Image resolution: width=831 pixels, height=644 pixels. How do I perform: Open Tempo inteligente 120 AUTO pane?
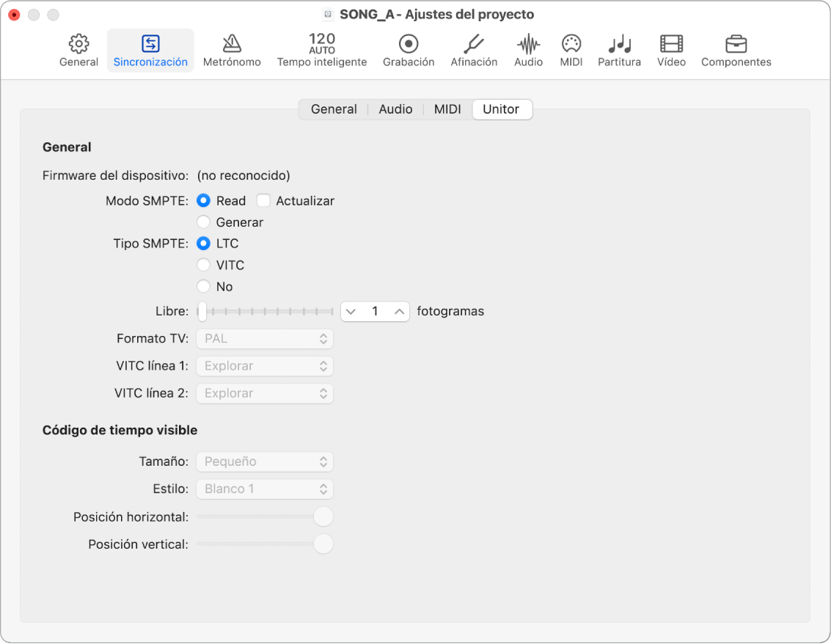click(x=322, y=51)
